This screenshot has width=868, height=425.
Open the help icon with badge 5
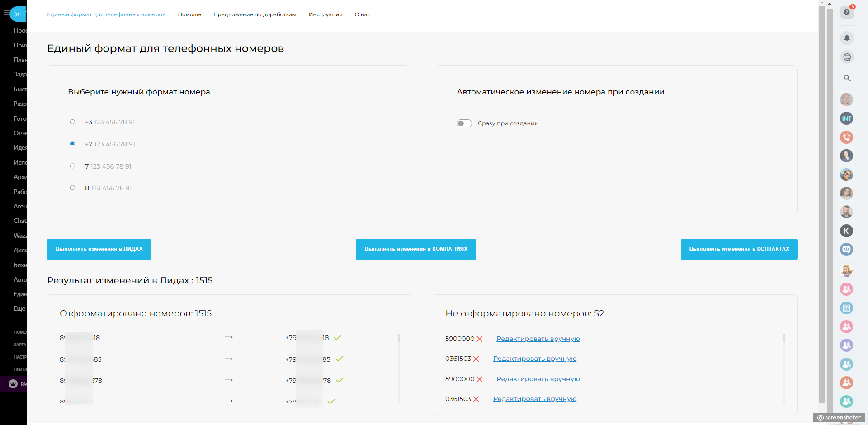[847, 12]
